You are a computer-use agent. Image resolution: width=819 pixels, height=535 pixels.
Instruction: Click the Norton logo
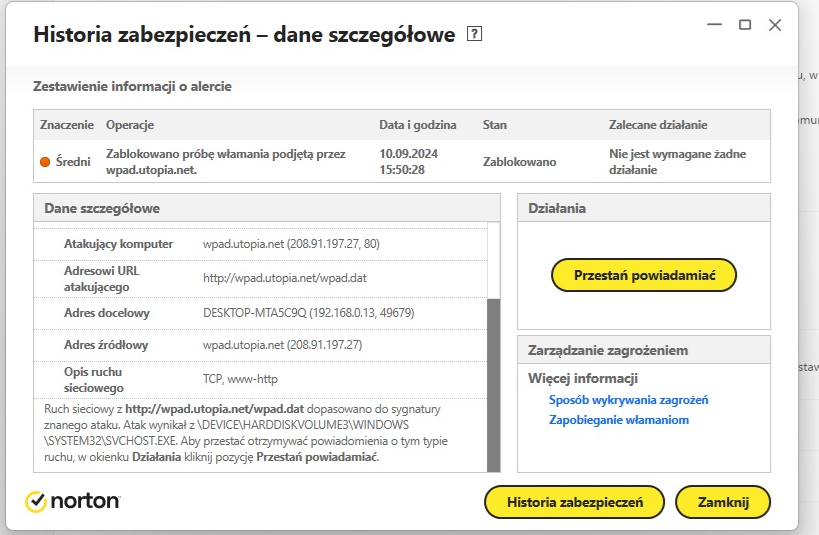[x=73, y=501]
